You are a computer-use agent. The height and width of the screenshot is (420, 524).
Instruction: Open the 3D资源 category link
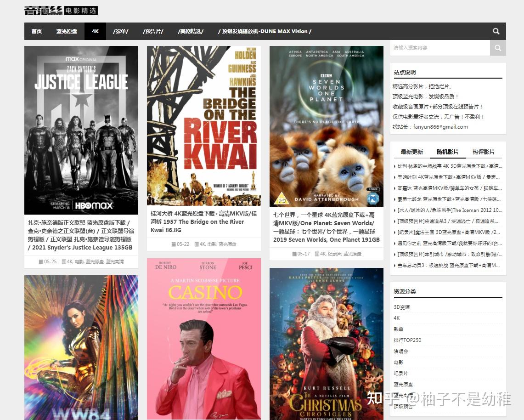(x=402, y=307)
